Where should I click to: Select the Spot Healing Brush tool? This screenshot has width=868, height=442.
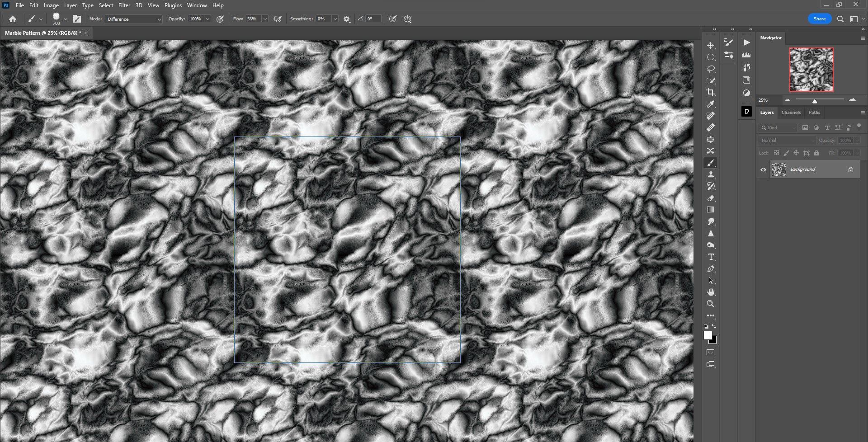[x=711, y=116]
